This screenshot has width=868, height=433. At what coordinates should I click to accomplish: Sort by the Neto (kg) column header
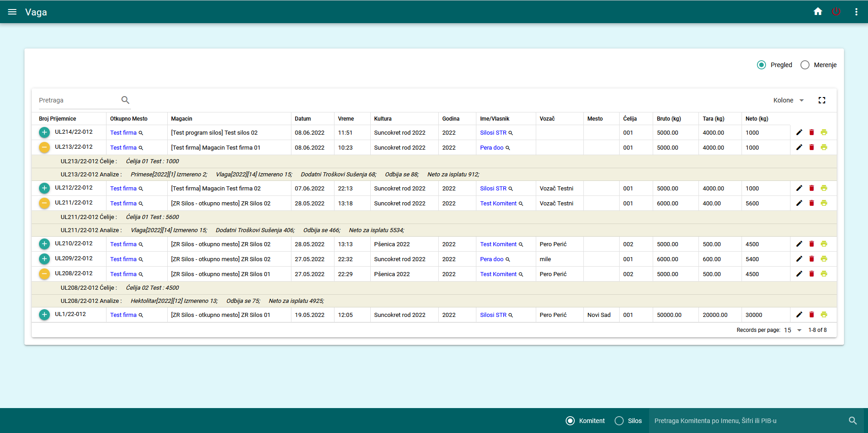756,119
